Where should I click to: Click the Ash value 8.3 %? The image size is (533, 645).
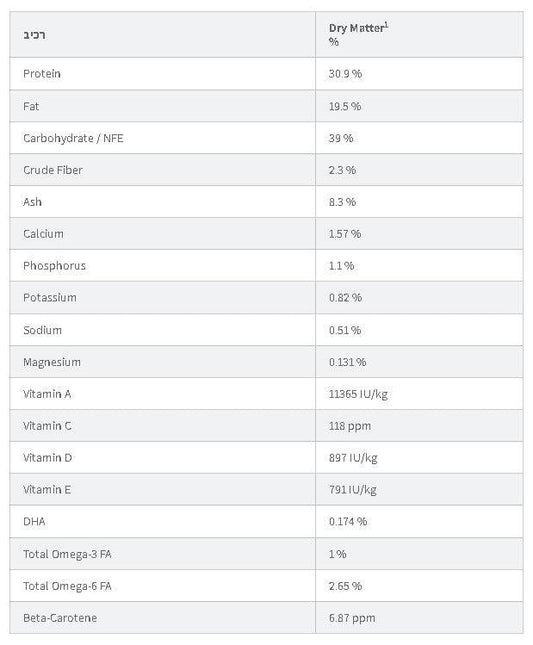click(x=342, y=202)
